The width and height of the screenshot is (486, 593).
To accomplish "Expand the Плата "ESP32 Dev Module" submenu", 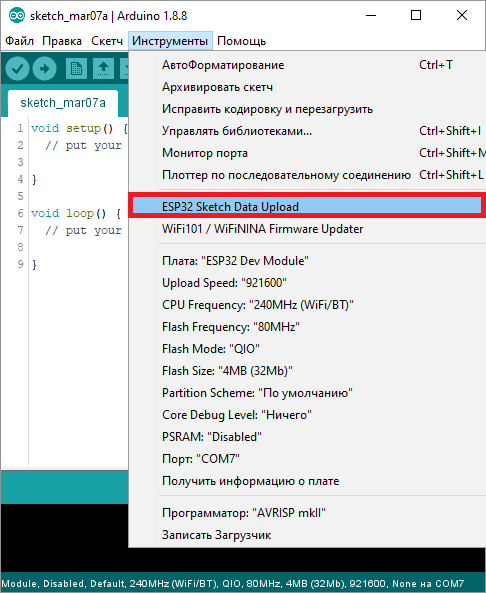I will point(307,261).
